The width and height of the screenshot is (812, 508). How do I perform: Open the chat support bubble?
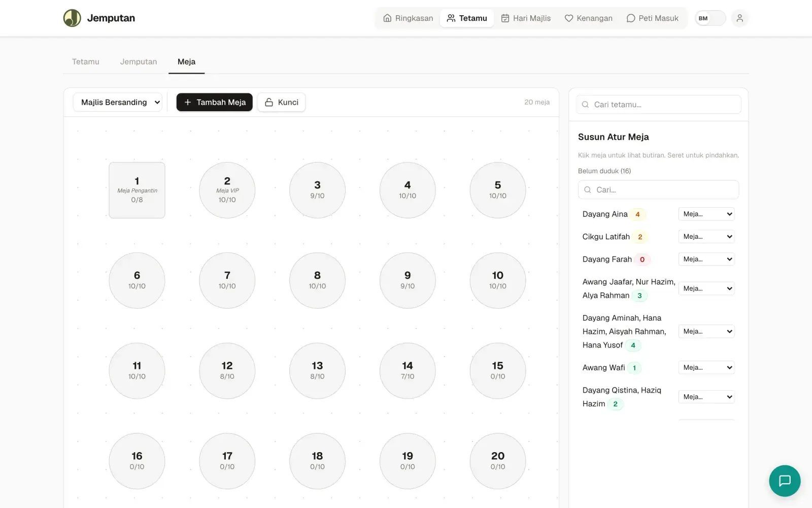(785, 481)
